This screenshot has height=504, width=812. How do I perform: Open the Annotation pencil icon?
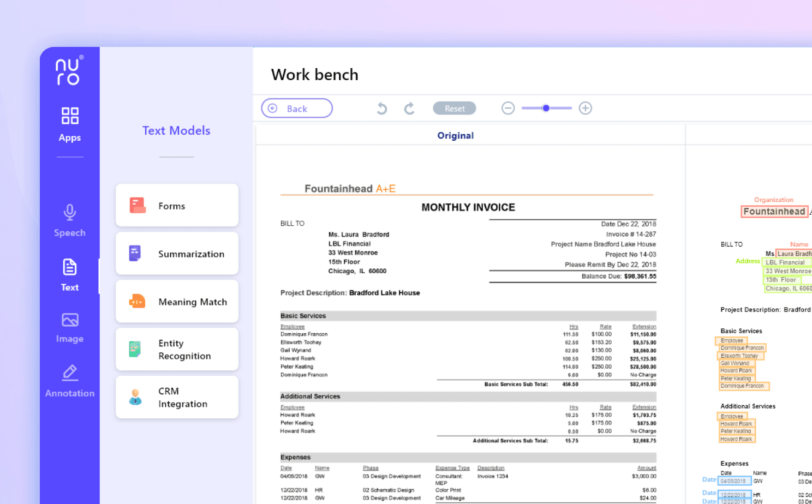[70, 373]
